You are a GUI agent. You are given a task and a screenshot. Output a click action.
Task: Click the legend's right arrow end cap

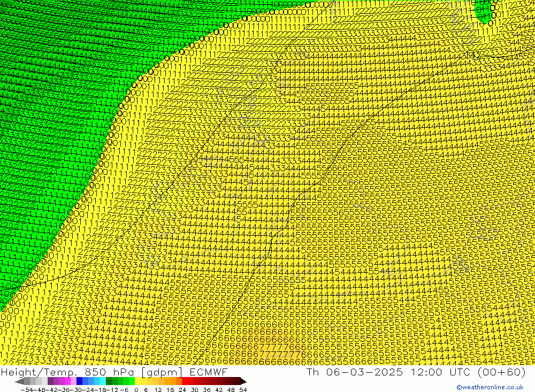[x=243, y=382]
